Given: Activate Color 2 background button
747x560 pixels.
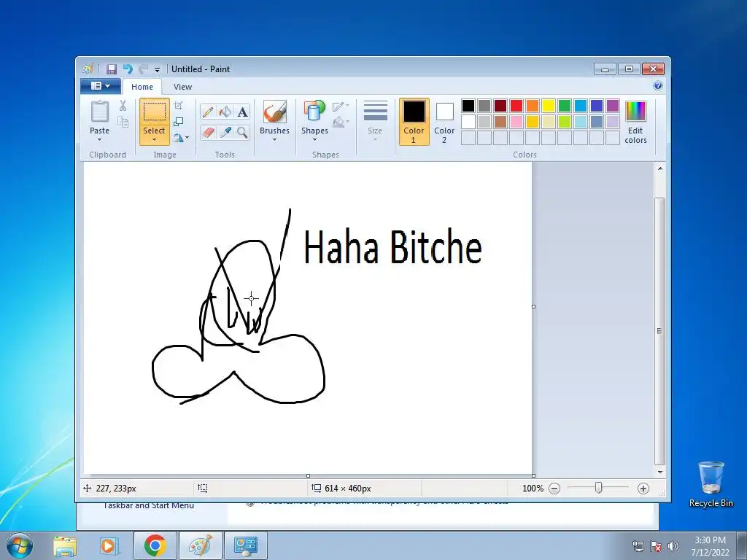Looking at the screenshot, I should coord(444,122).
